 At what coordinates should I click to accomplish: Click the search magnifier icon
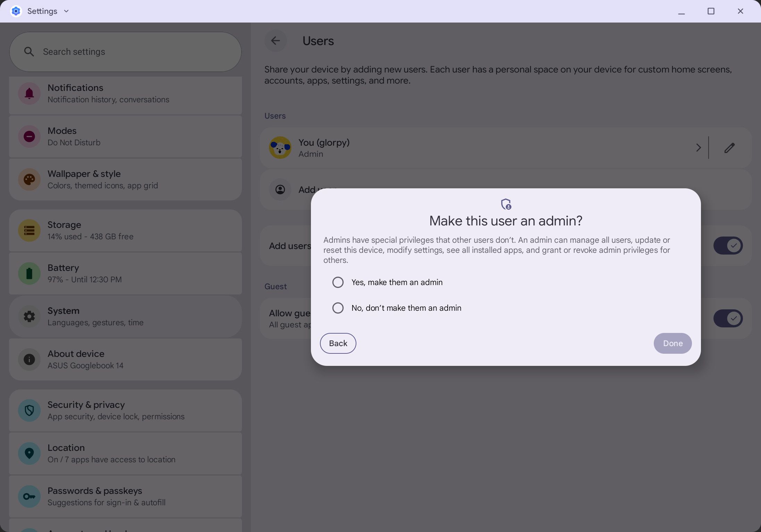[x=29, y=52]
